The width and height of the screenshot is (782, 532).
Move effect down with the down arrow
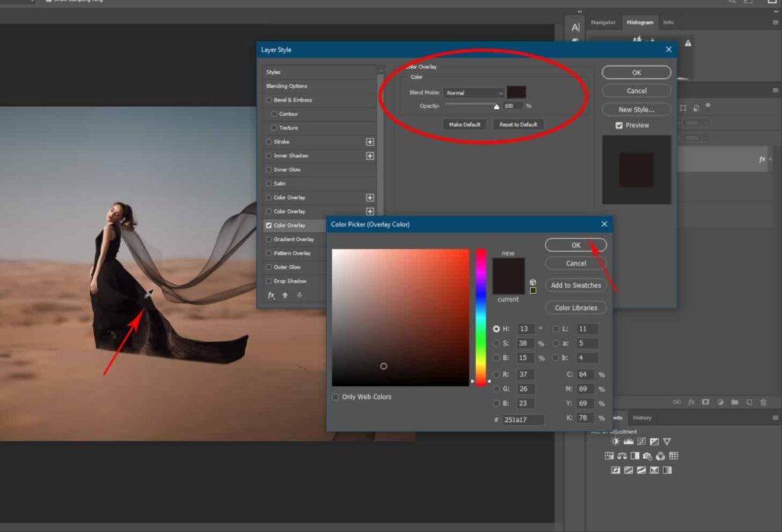299,295
